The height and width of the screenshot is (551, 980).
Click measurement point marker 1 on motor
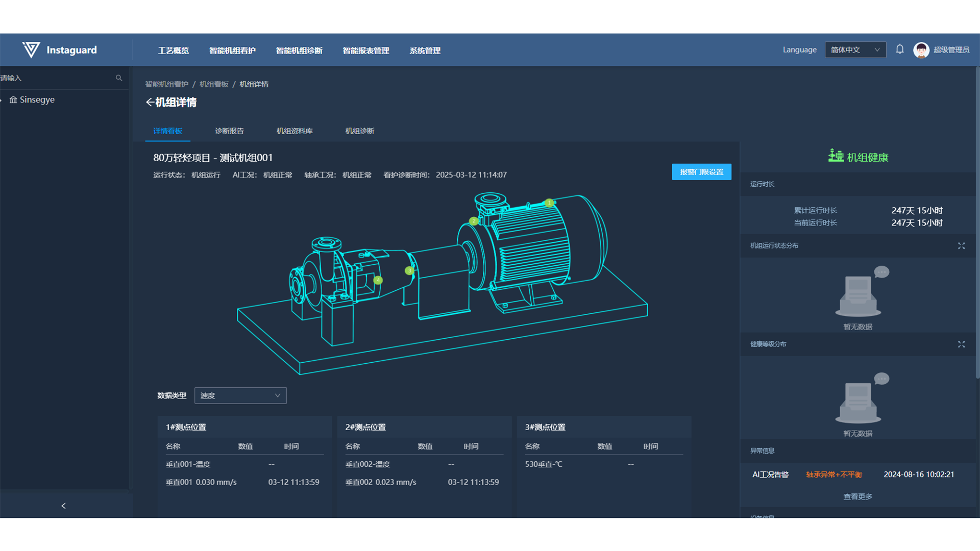549,203
